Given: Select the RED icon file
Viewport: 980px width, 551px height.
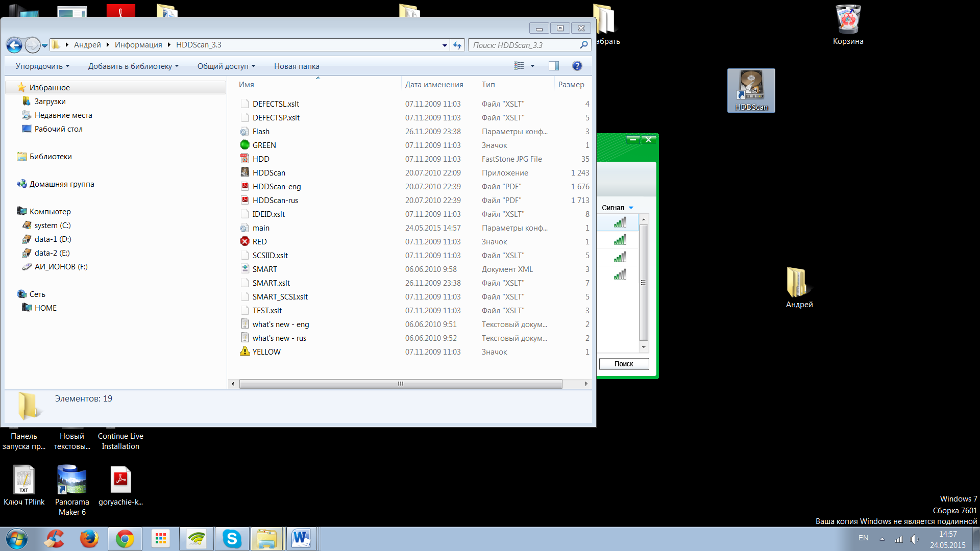Looking at the screenshot, I should (x=245, y=241).
